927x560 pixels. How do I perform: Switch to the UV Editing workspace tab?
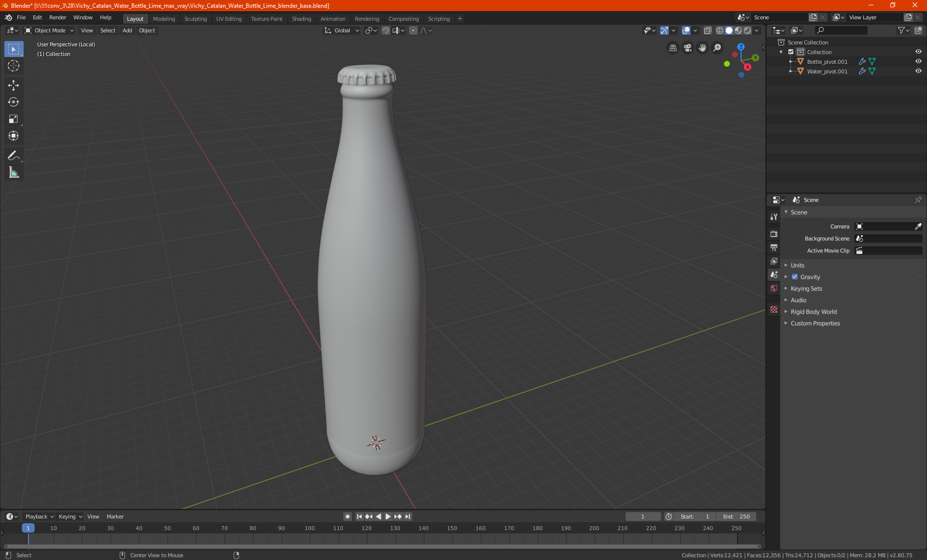(228, 19)
